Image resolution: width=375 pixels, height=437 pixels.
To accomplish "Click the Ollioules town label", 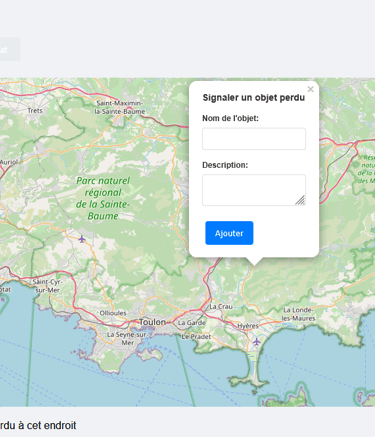I will 113,313.
